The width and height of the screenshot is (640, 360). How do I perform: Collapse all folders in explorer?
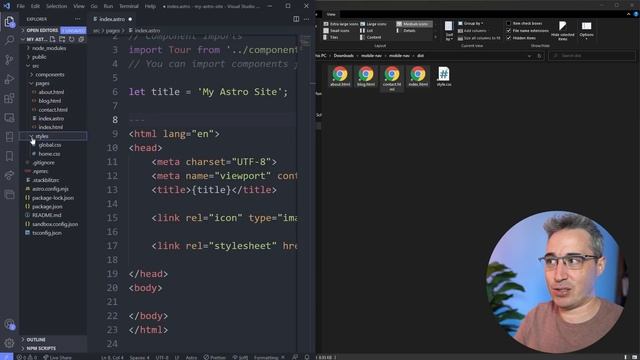point(81,39)
